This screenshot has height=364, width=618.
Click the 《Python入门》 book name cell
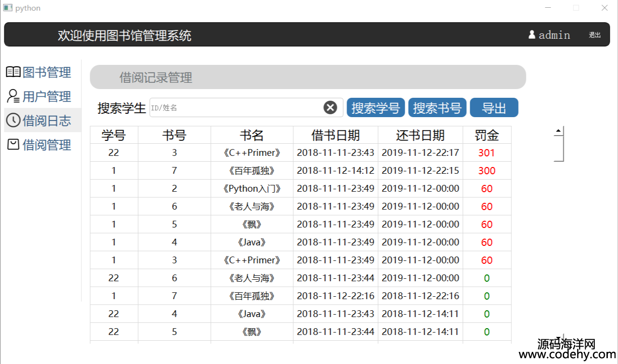tap(252, 189)
